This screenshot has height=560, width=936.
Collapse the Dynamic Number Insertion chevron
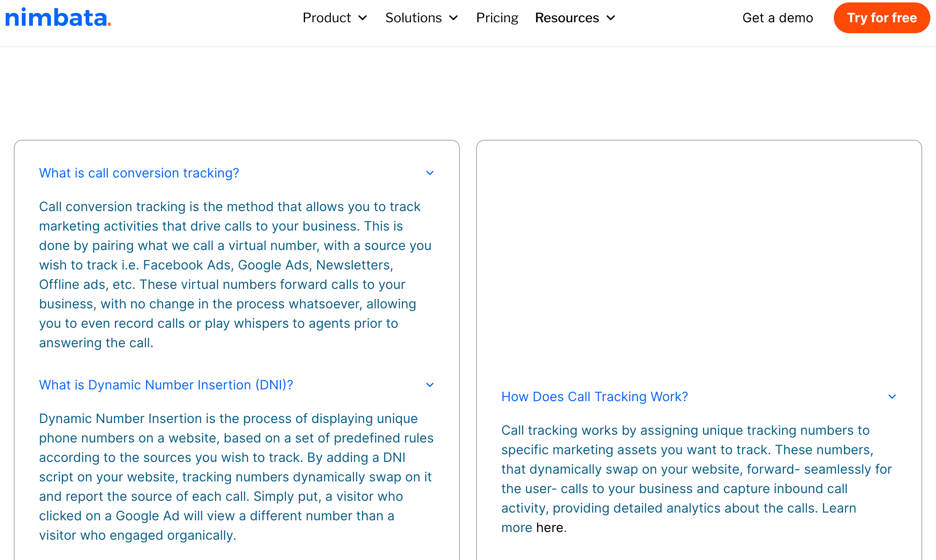coord(430,385)
